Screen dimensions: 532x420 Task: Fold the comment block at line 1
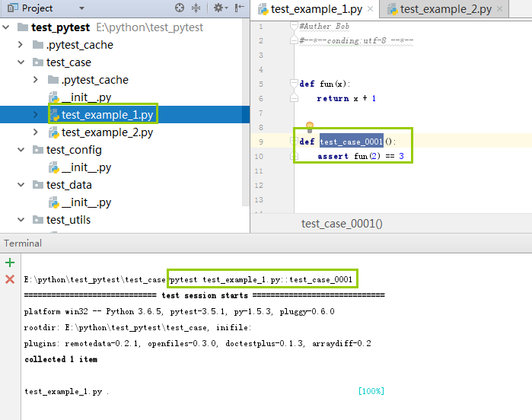[x=294, y=26]
